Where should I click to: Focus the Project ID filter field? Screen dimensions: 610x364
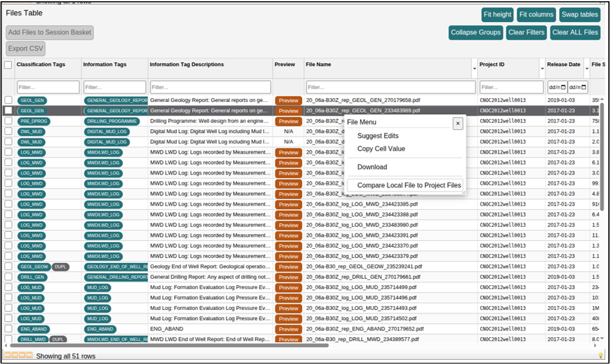pyautogui.click(x=512, y=87)
